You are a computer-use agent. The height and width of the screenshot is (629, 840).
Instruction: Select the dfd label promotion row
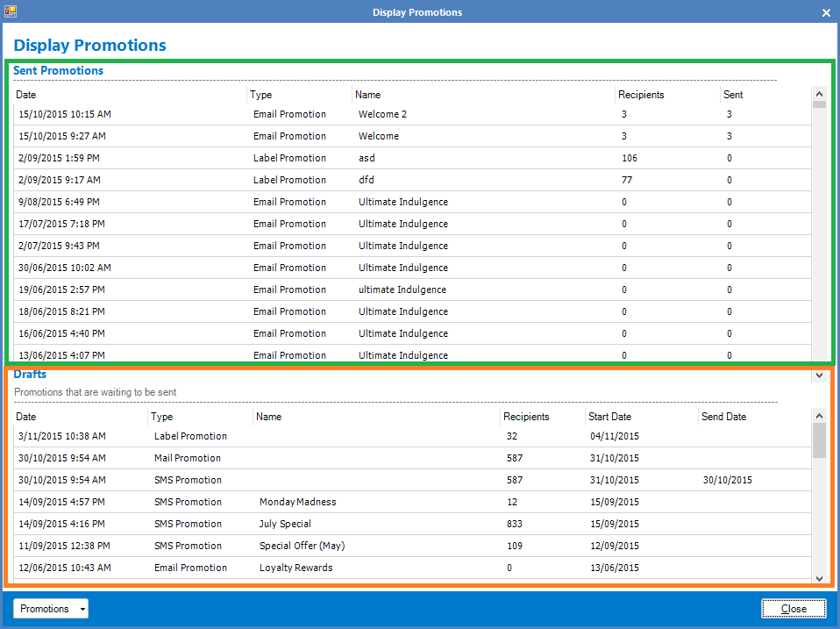[367, 180]
